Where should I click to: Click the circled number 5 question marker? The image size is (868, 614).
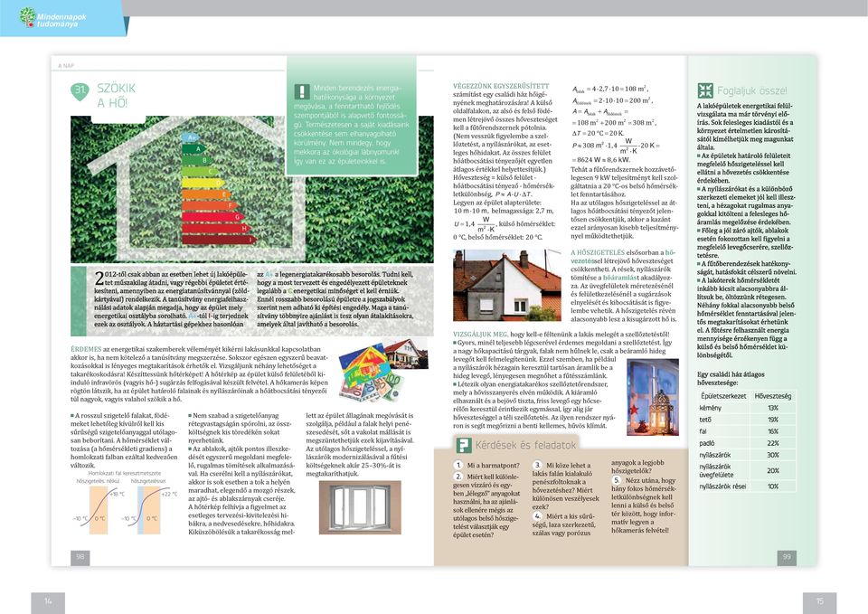click(x=617, y=480)
